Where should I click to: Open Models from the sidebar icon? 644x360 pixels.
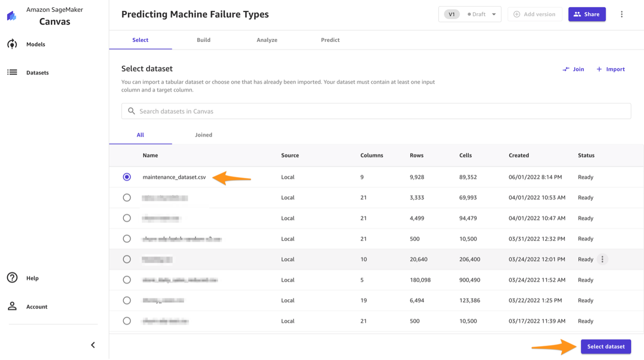click(x=12, y=44)
